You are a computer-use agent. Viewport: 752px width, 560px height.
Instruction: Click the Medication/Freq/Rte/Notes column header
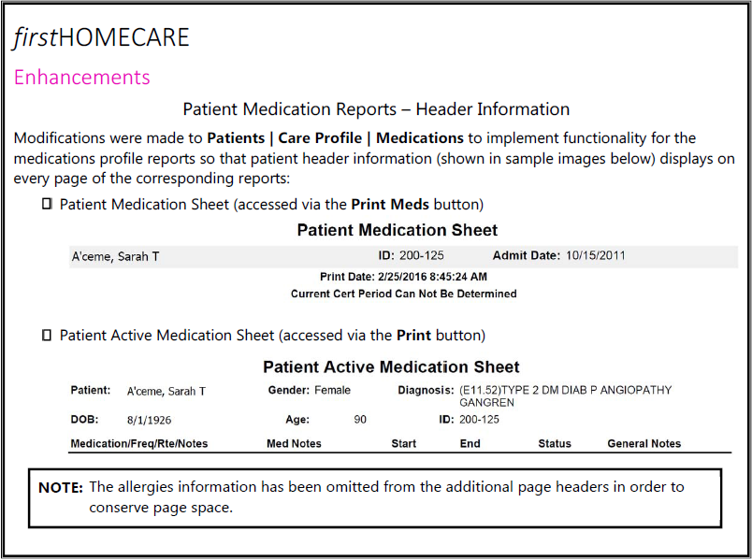pyautogui.click(x=139, y=443)
